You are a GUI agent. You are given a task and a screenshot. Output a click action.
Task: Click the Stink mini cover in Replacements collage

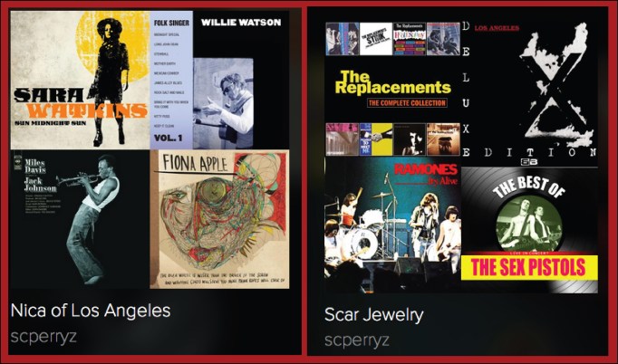(x=376, y=39)
